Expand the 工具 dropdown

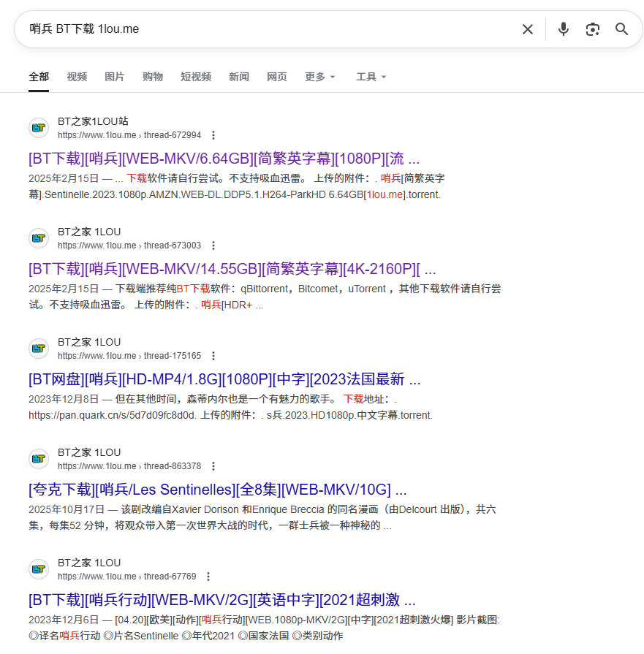click(x=371, y=77)
